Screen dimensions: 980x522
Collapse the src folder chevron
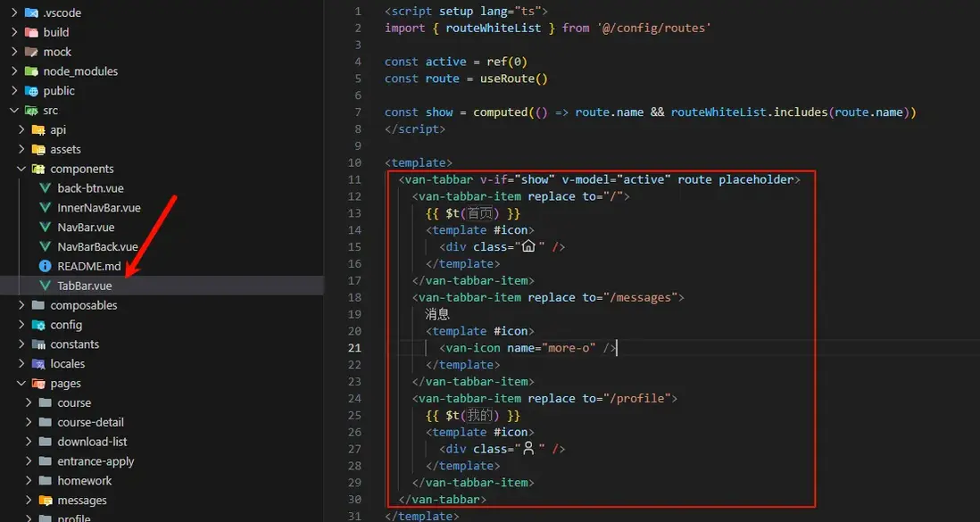[14, 110]
